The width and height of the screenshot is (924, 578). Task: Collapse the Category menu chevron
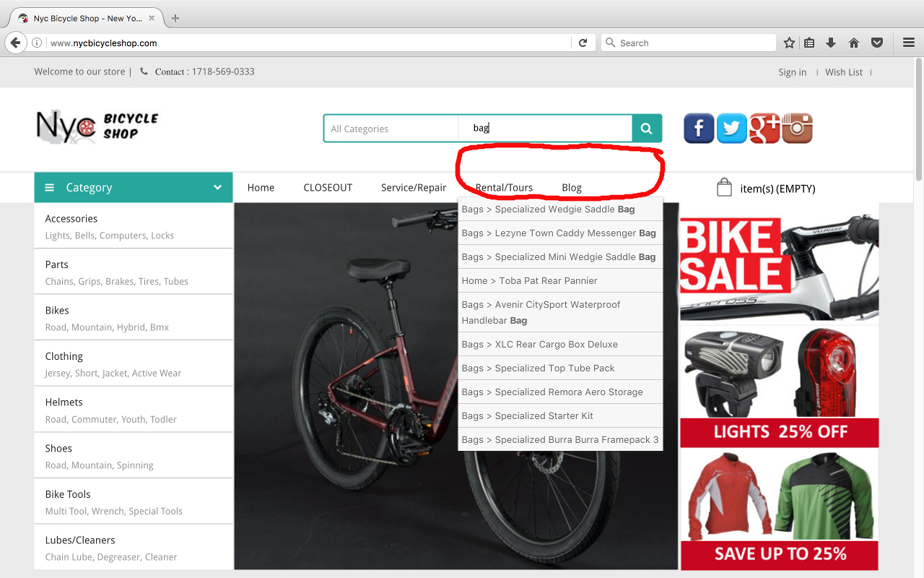(x=217, y=188)
